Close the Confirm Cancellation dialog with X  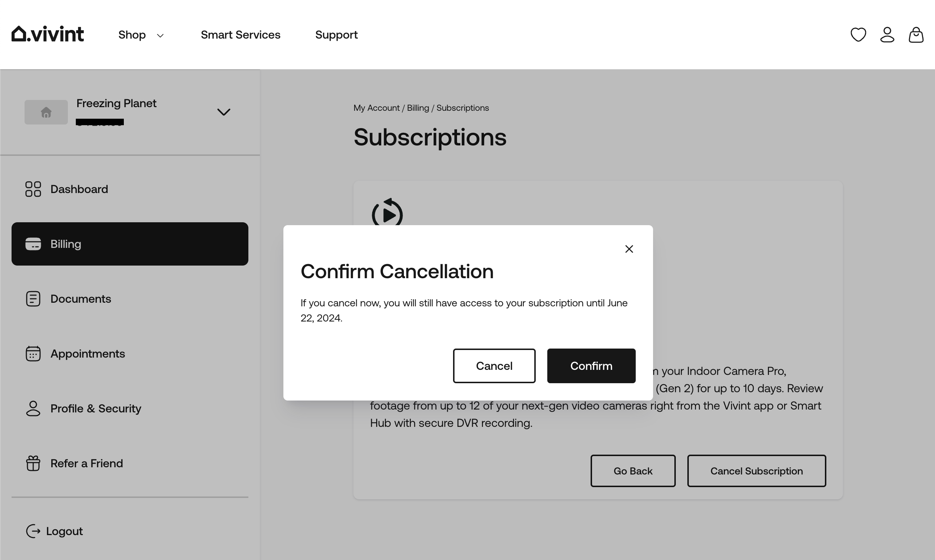coord(629,249)
